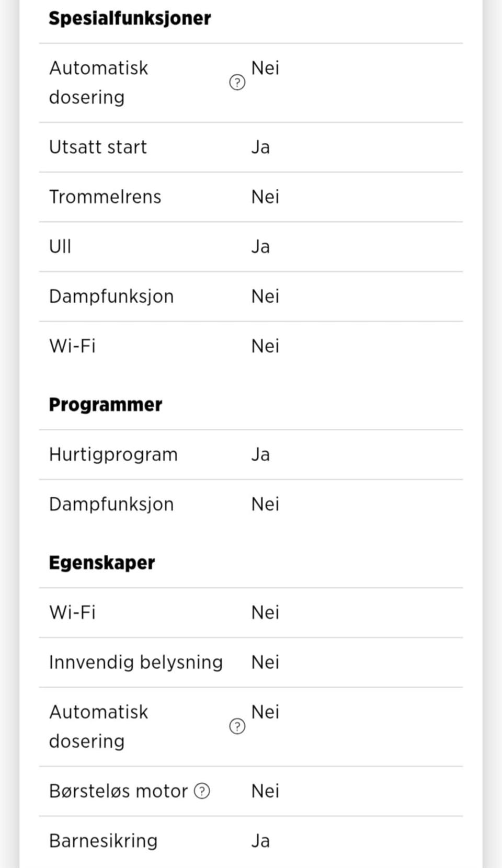Click Dampfunksjon label under Programmer
This screenshot has width=502, height=868.
click(x=111, y=505)
